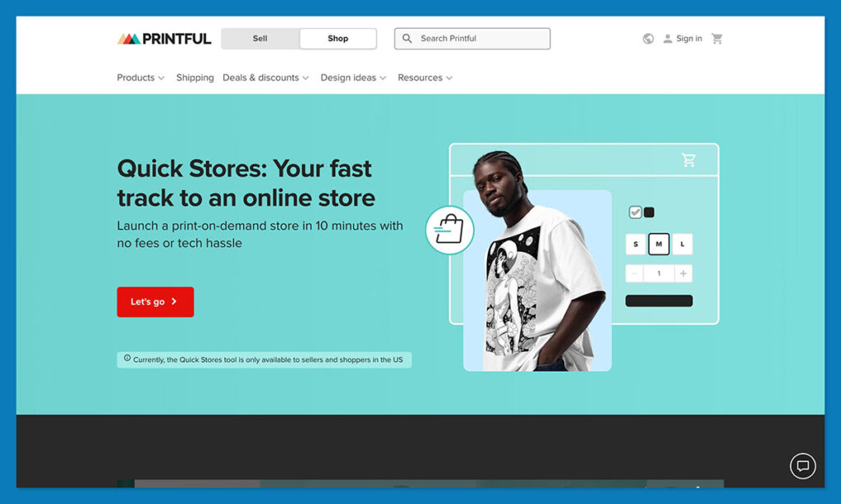The height and width of the screenshot is (504, 841).
Task: Click the magnifier search icon
Action: coord(407,39)
